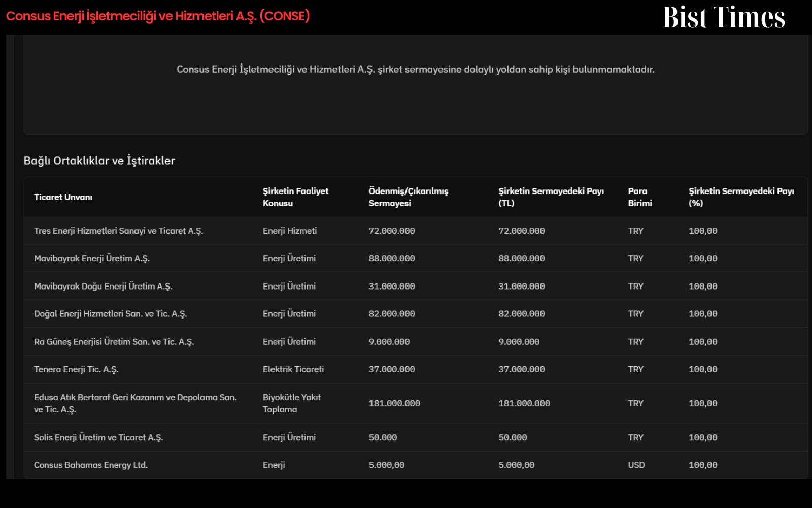Screen dimensions: 812x508
Task: Select the "Tenera Enerji Tic. A.Ş." company name
Action: (x=76, y=369)
